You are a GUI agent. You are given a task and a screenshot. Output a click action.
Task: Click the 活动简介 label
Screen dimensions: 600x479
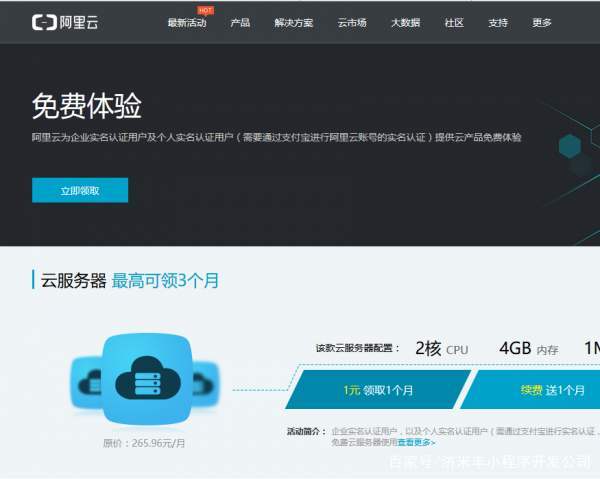pyautogui.click(x=306, y=432)
